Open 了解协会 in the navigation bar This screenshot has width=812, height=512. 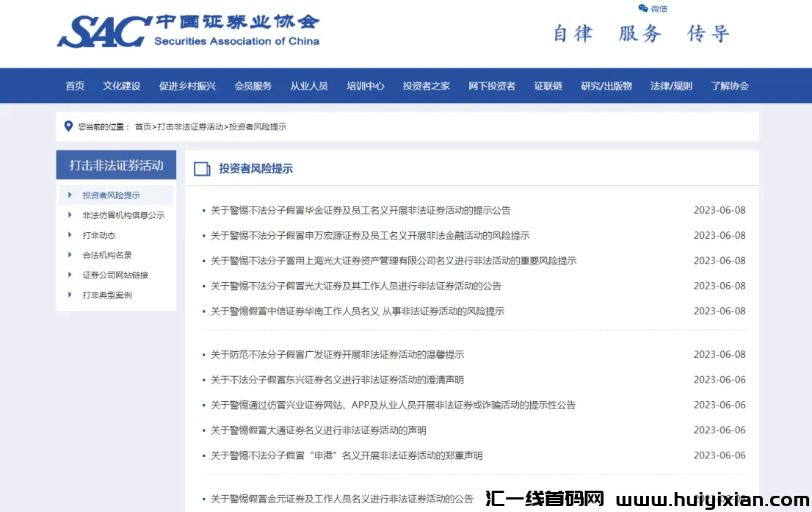point(729,86)
